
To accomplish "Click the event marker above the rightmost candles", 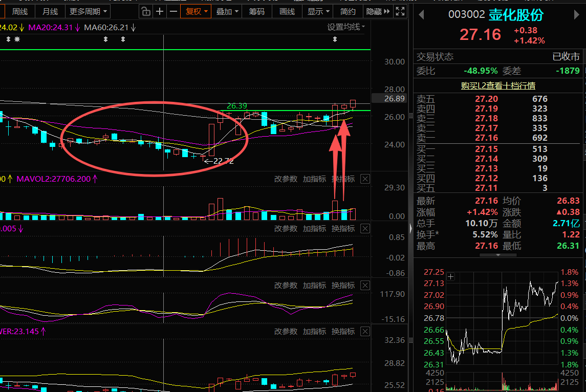I will (x=335, y=39).
